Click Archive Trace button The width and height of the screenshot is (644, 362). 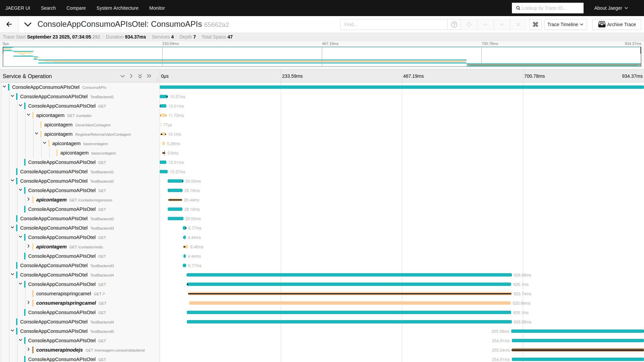tap(616, 24)
